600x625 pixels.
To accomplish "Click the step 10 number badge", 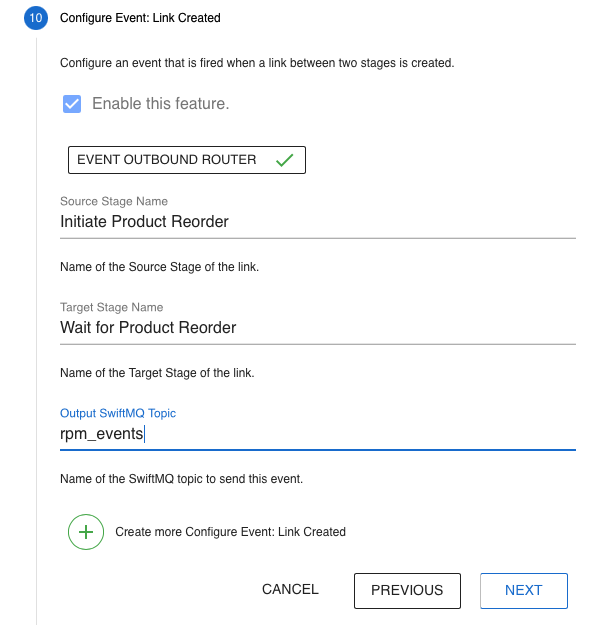I will click(36, 18).
